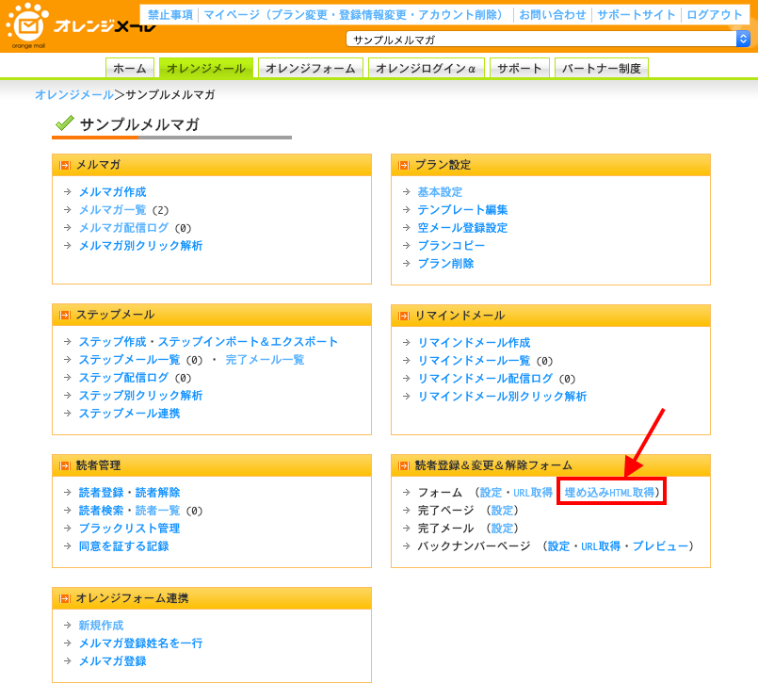Click the プラン設定 panel header icon
This screenshot has height=700, width=758.
tap(404, 166)
